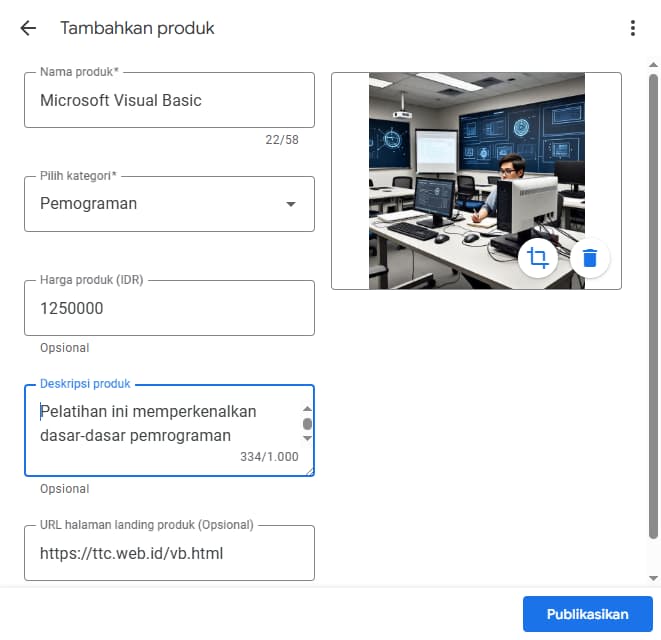Click the up arrow in description scrollbar
Viewport: 661px width, 640px height.
(x=307, y=409)
